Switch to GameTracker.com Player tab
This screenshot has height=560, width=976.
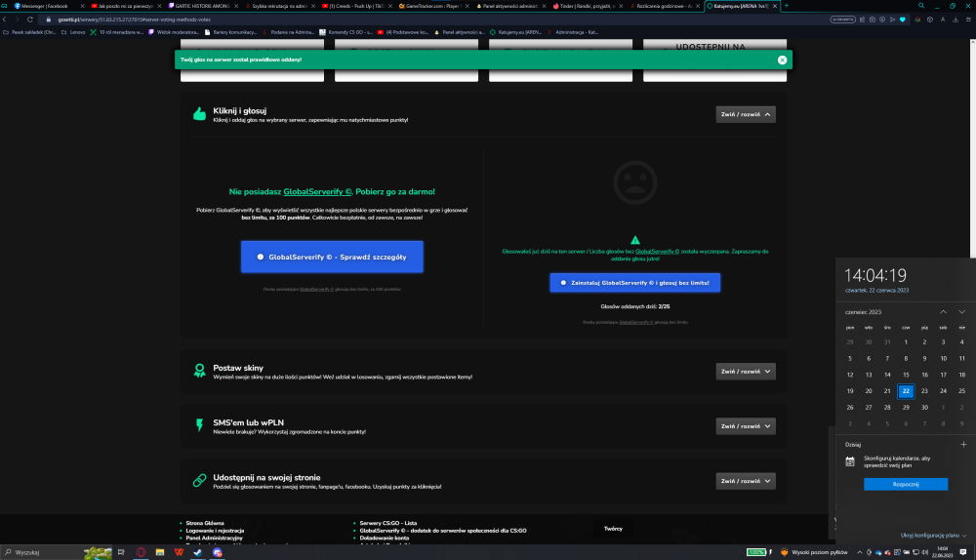pos(432,6)
